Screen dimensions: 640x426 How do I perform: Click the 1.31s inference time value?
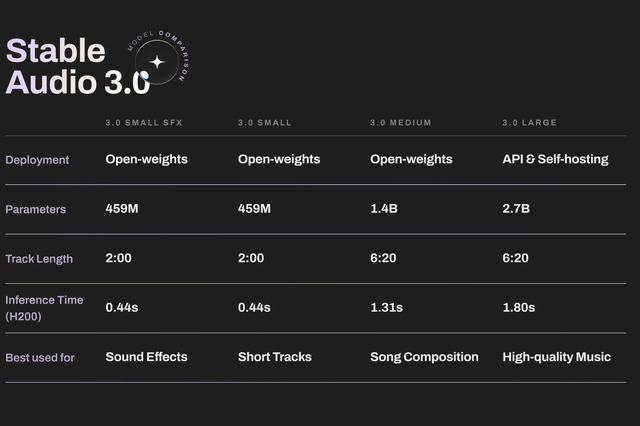click(387, 307)
